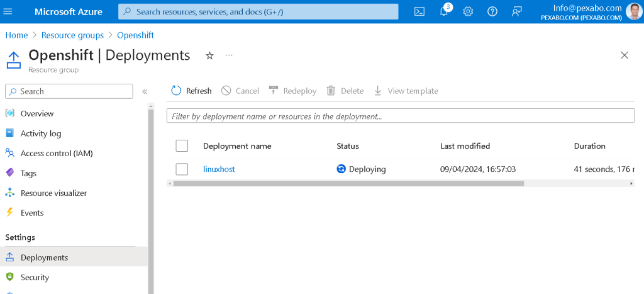644x294 pixels.
Task: Click the user profile avatar
Action: 634,11
